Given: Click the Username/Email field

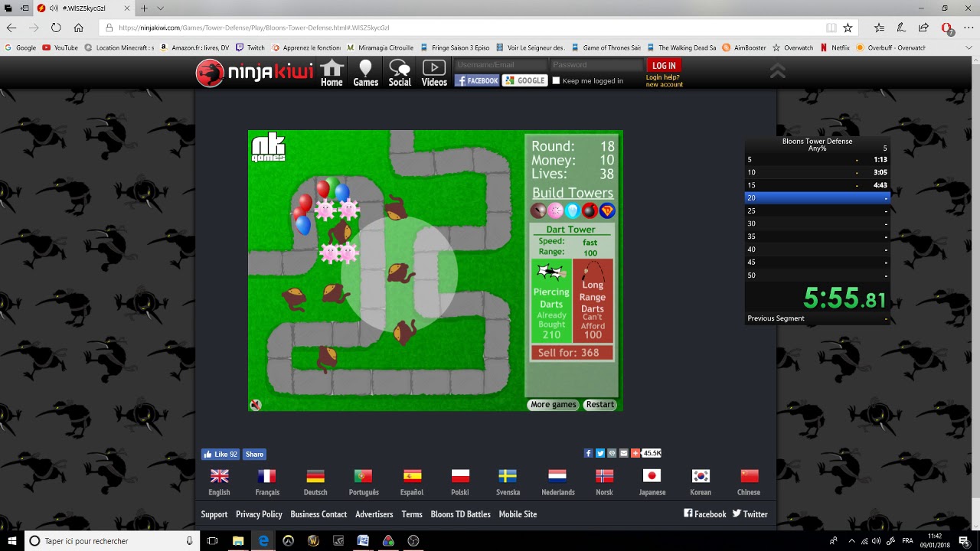Looking at the screenshot, I should pyautogui.click(x=501, y=65).
